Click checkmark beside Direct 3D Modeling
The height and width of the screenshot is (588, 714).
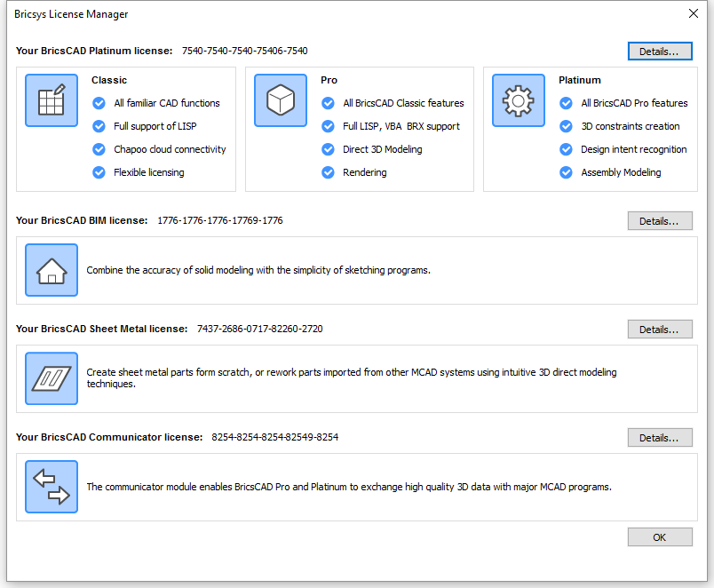click(328, 149)
